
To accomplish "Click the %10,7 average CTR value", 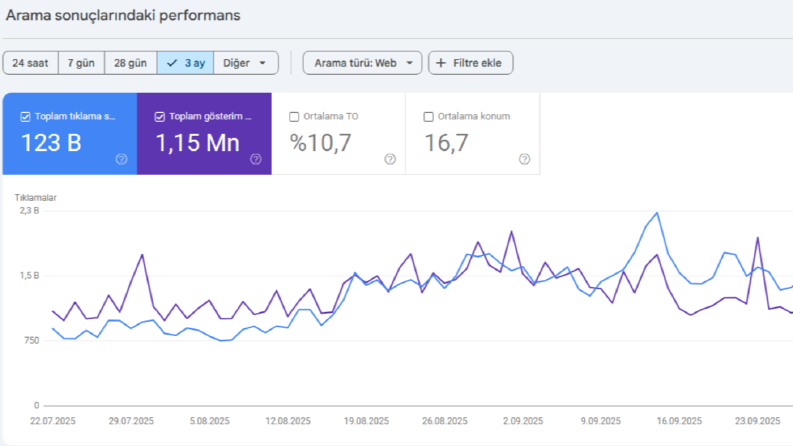I will [x=320, y=143].
